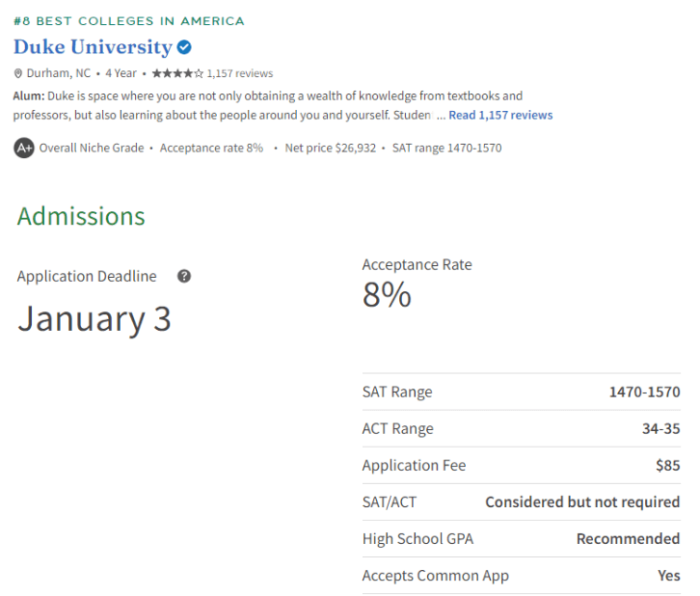Click the large 8% acceptance value
The width and height of the screenshot is (700, 596).
(x=387, y=295)
